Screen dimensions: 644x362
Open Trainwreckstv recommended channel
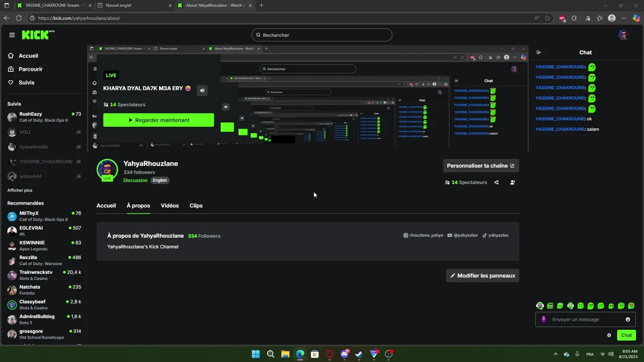pos(44,275)
